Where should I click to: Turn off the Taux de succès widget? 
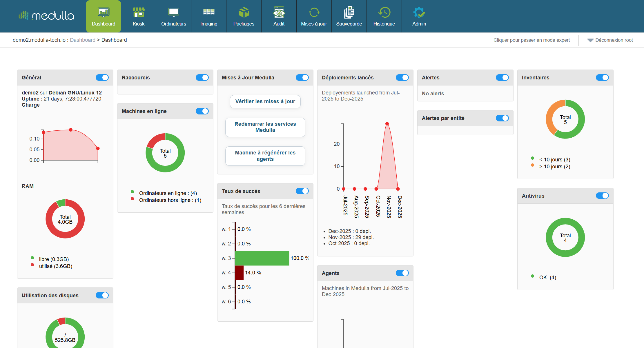pos(302,191)
